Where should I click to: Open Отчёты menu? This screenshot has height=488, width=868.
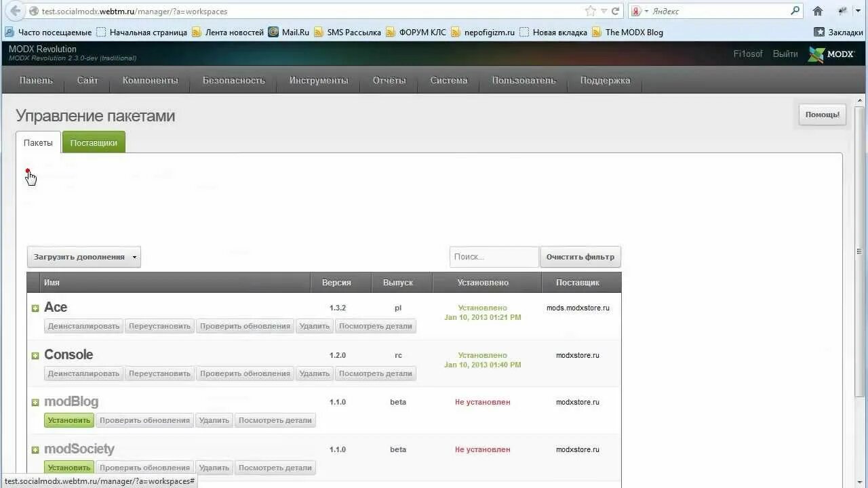pos(389,80)
